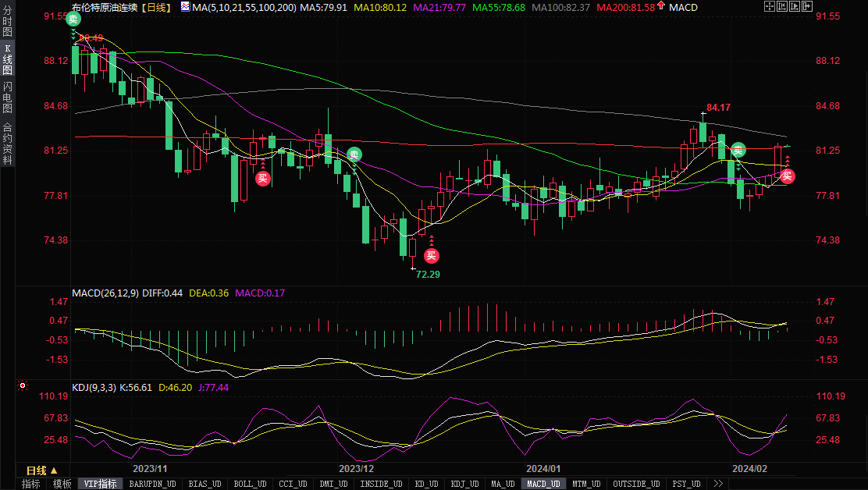Select the BOLL_UD indicator tab
This screenshot has height=490, width=868.
pyautogui.click(x=249, y=484)
